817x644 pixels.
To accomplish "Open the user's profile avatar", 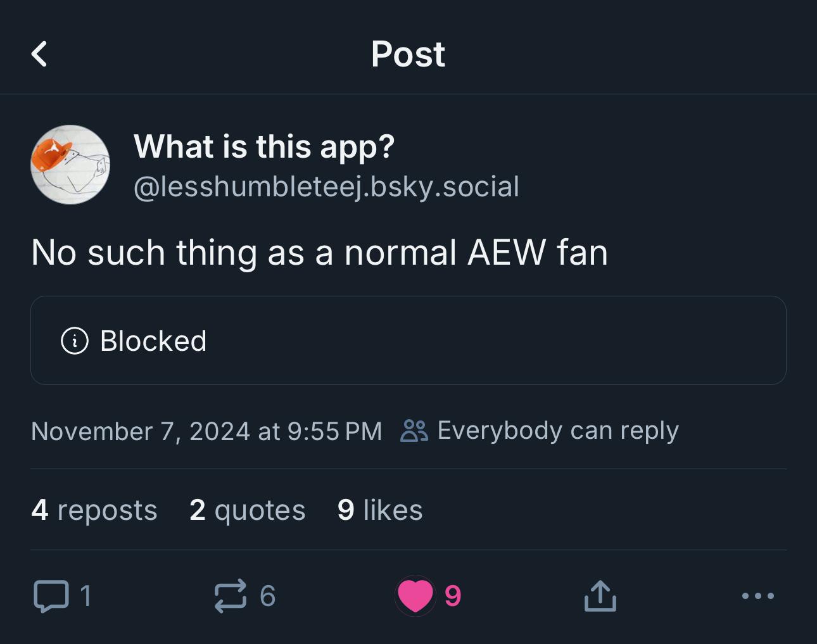I will point(70,165).
